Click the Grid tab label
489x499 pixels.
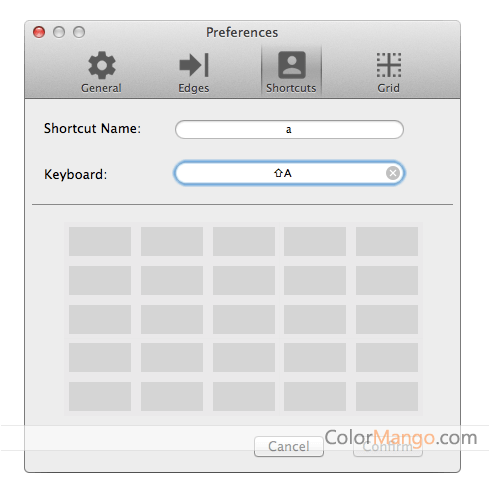(x=388, y=88)
